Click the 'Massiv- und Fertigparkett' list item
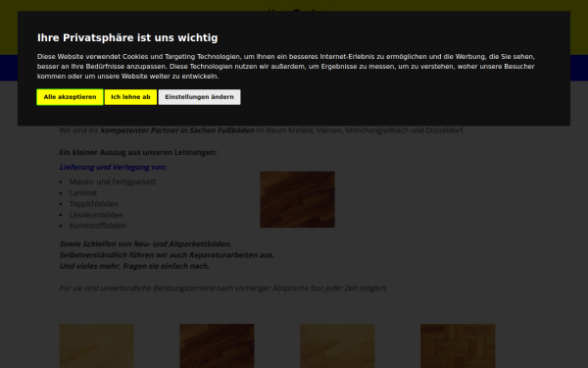 tap(113, 182)
